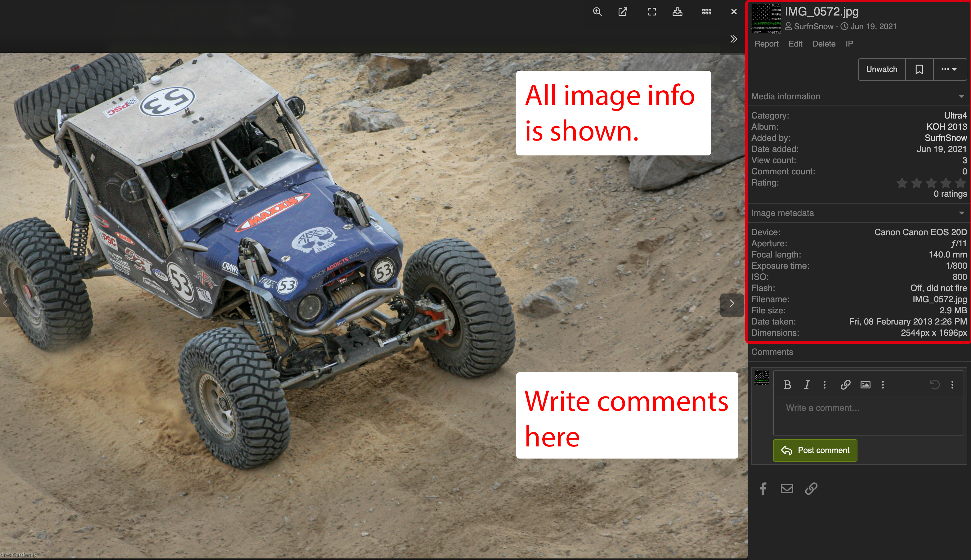The image size is (971, 560).
Task: Insert an image in comment
Action: coord(865,385)
